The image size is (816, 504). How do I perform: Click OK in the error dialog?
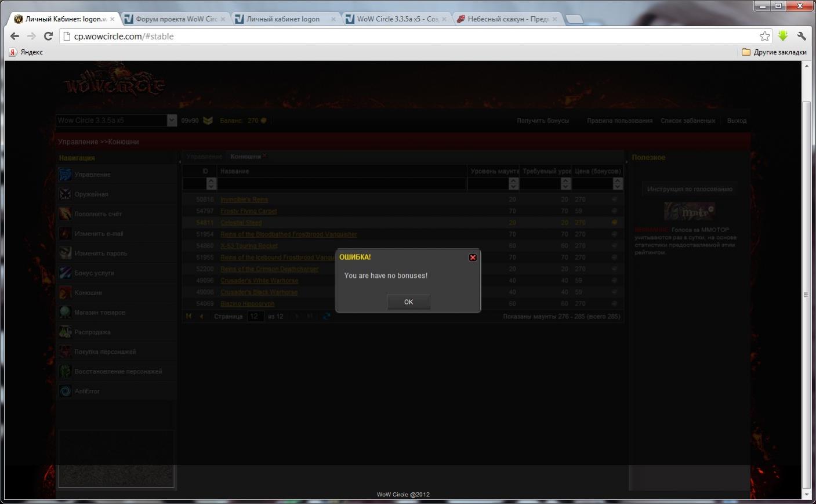click(x=408, y=302)
